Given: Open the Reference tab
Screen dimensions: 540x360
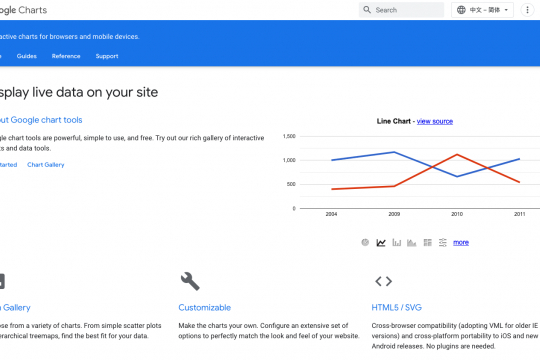Looking at the screenshot, I should click(66, 56).
